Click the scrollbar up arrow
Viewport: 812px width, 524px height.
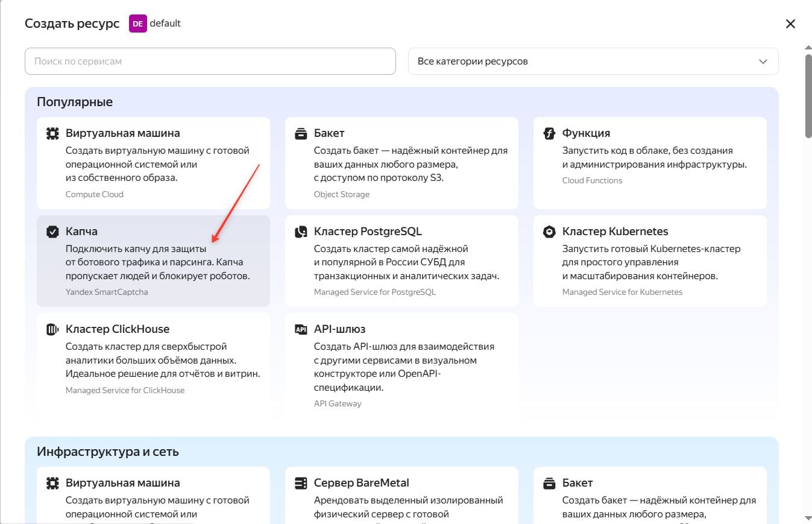(x=808, y=47)
